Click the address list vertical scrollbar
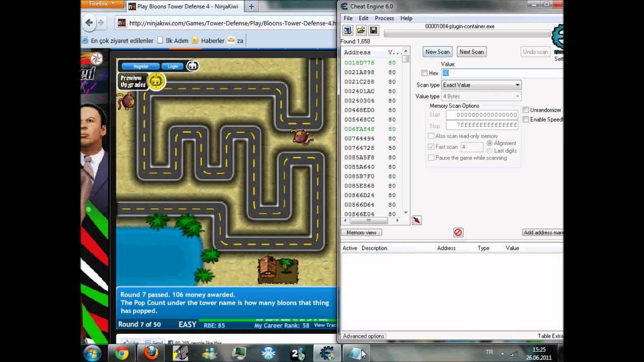Image resolution: width=644 pixels, height=362 pixels. 406,132
